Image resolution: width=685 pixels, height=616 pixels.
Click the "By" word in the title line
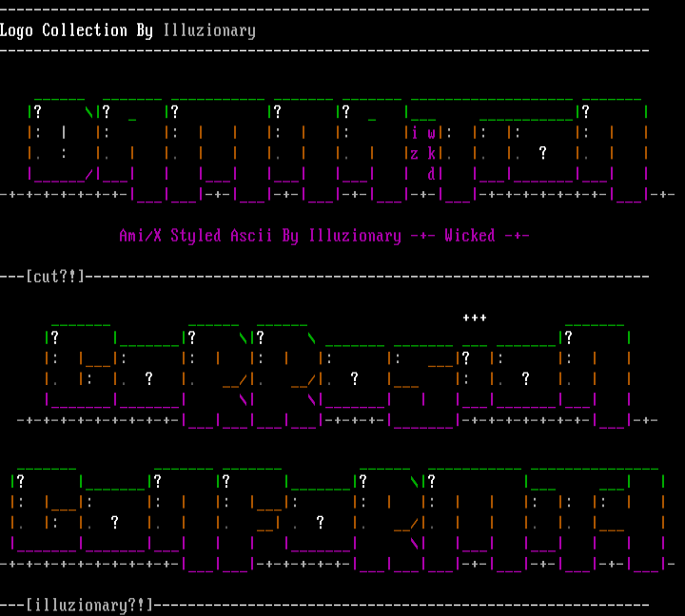145,30
